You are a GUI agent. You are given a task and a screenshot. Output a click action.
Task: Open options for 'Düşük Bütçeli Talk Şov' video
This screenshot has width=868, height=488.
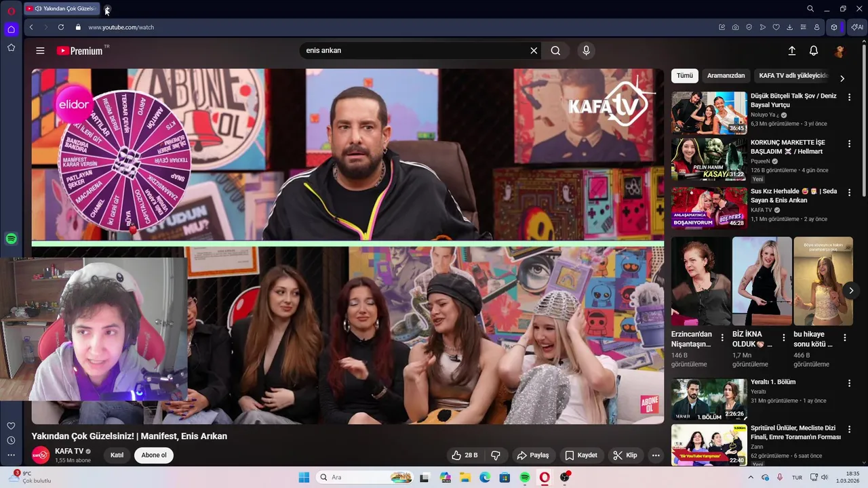pyautogui.click(x=849, y=98)
